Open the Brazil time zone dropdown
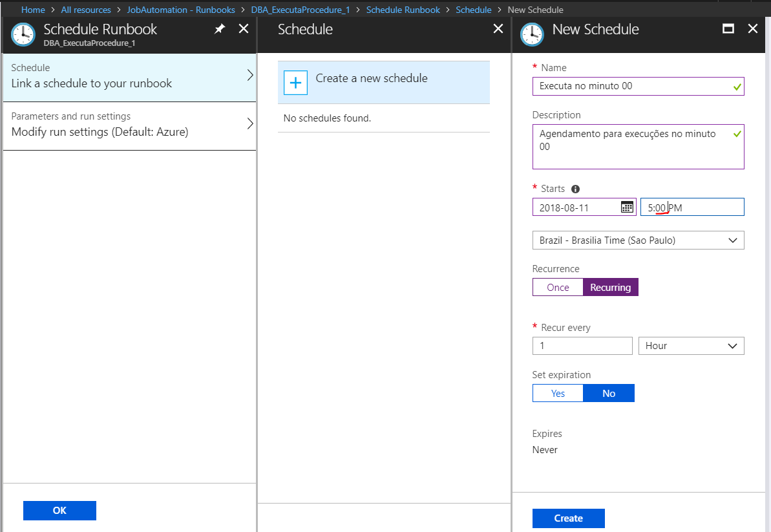This screenshot has width=771, height=532. 638,240
